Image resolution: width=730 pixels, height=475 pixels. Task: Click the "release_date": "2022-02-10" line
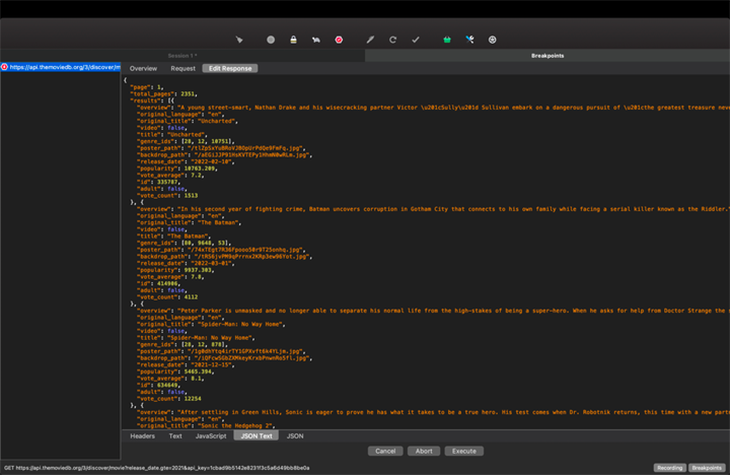(186, 162)
